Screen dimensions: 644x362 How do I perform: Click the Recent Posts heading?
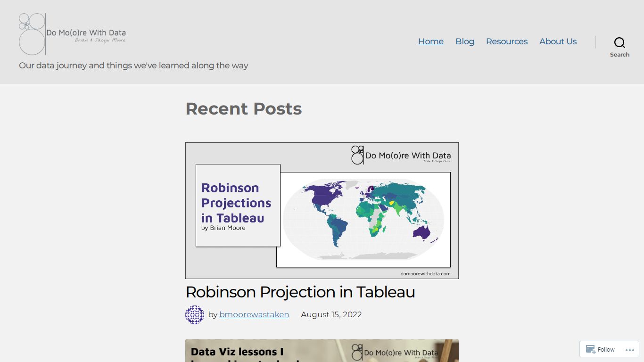tap(243, 109)
